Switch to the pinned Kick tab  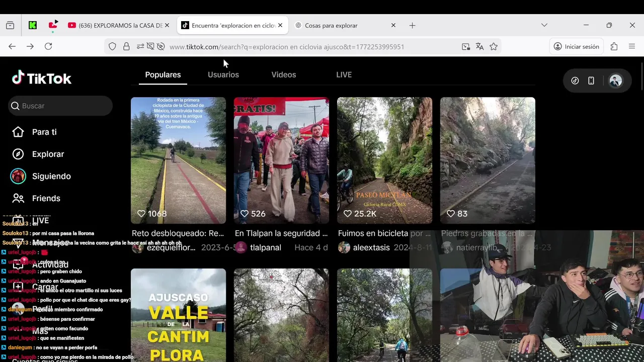tap(33, 26)
